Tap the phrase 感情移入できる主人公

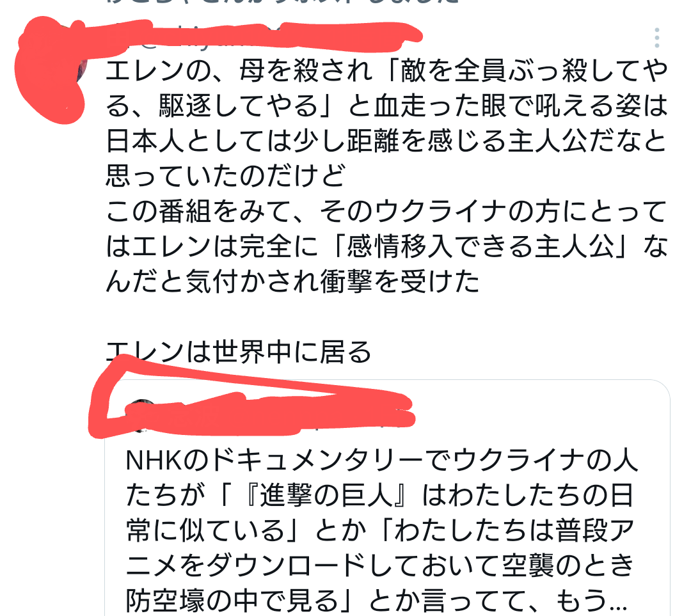click(x=481, y=246)
